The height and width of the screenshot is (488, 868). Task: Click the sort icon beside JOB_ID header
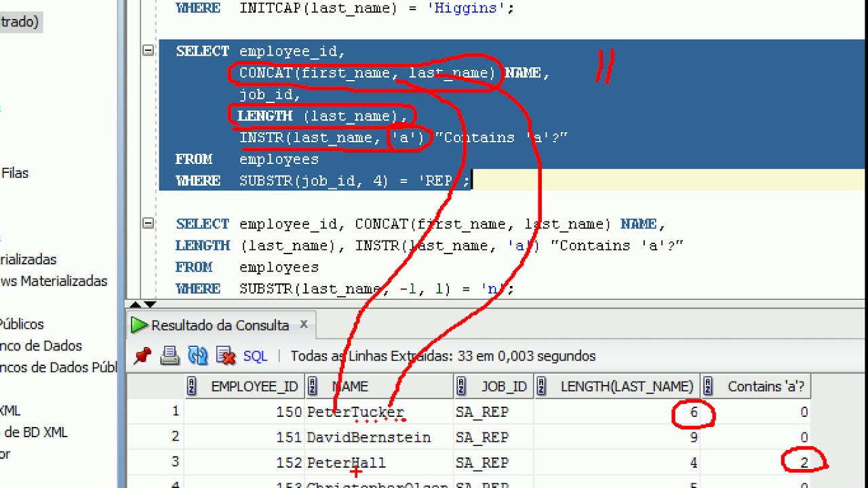[x=461, y=386]
